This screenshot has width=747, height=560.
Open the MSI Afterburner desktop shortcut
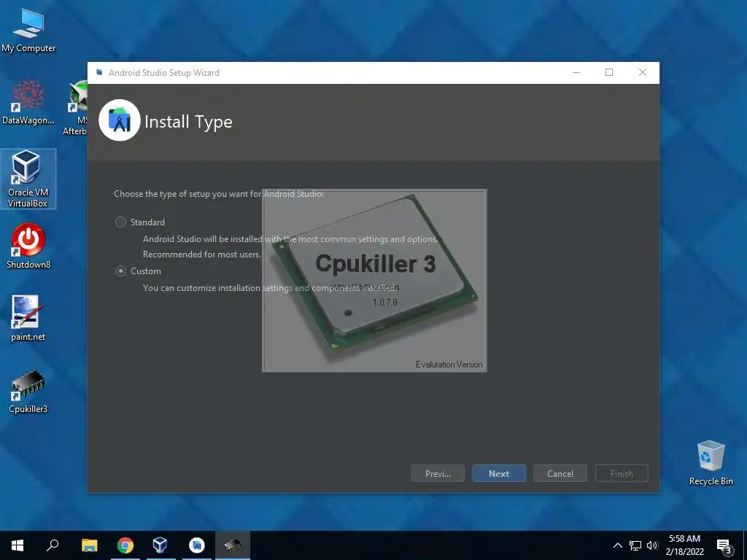pyautogui.click(x=76, y=108)
